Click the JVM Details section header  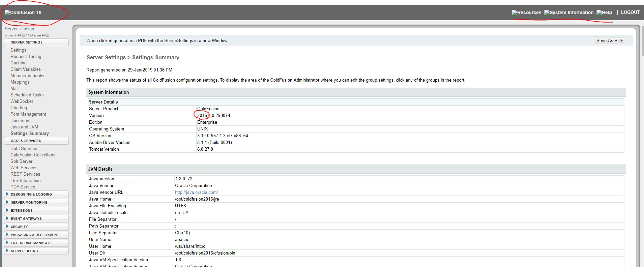click(x=356, y=169)
